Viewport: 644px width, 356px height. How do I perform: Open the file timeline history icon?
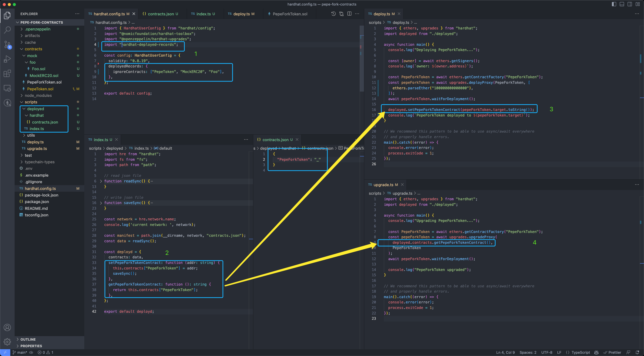pos(333,14)
